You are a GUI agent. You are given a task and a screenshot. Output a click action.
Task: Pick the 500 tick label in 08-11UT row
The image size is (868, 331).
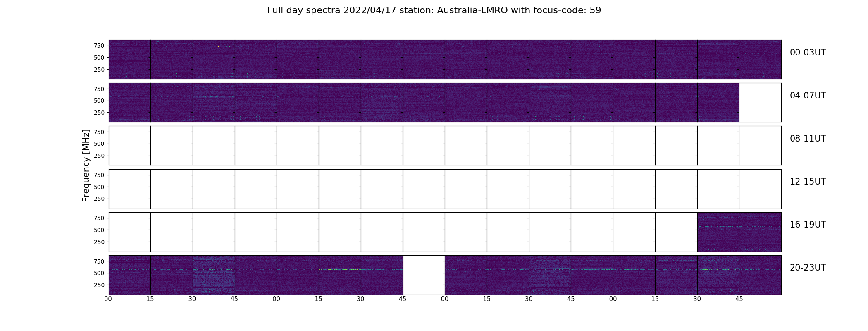click(x=99, y=144)
